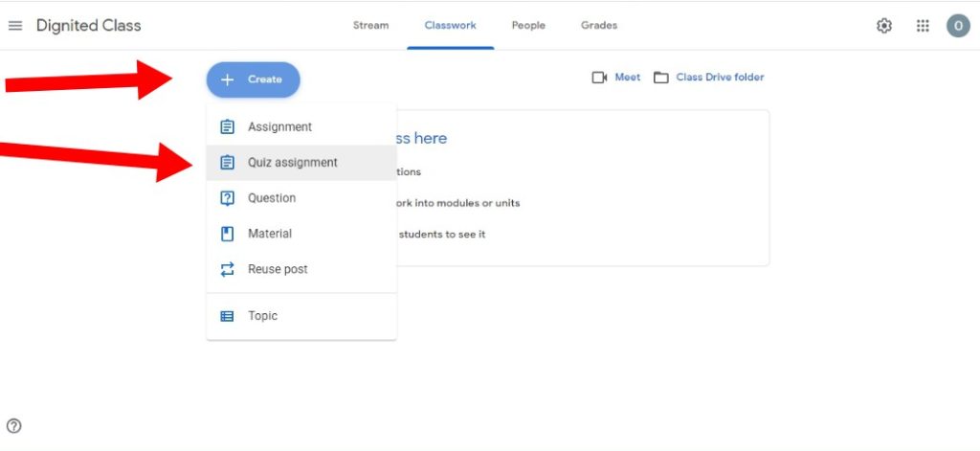980x451 pixels.
Task: Select the Classwork tab
Action: pos(450,26)
